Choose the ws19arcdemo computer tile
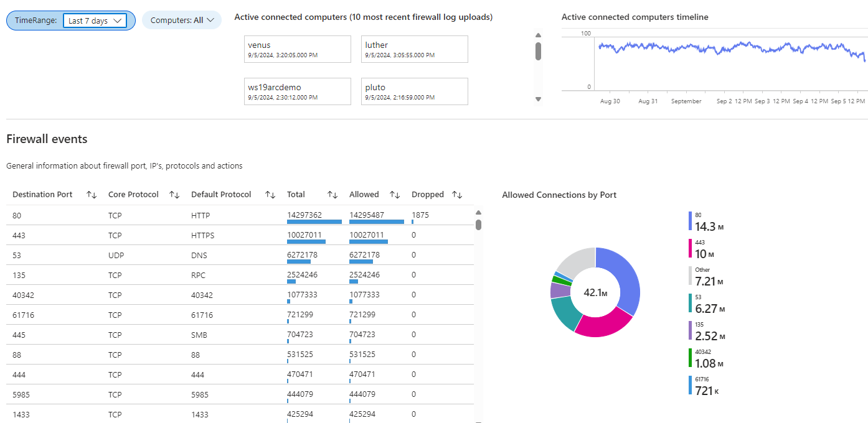The width and height of the screenshot is (868, 423). (x=298, y=91)
